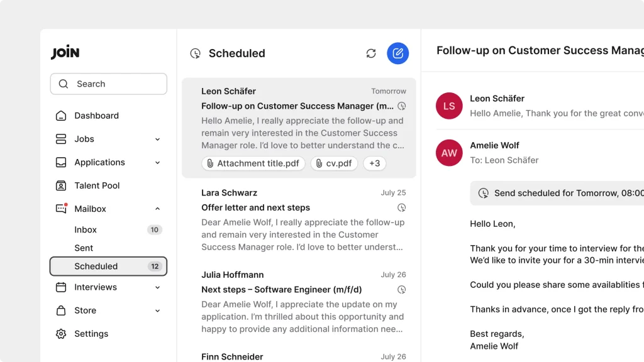Click the Inbox unread count badge
The height and width of the screenshot is (362, 644).
(154, 229)
